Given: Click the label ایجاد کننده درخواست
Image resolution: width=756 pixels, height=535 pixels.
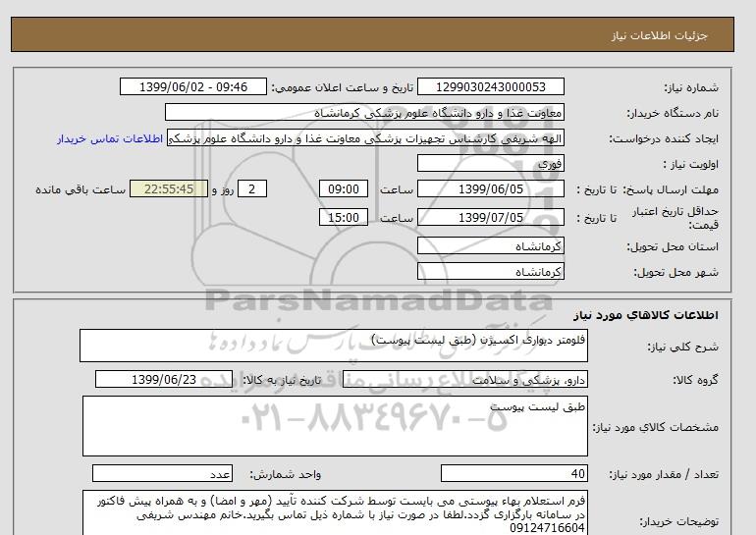Looking at the screenshot, I should (x=664, y=138).
